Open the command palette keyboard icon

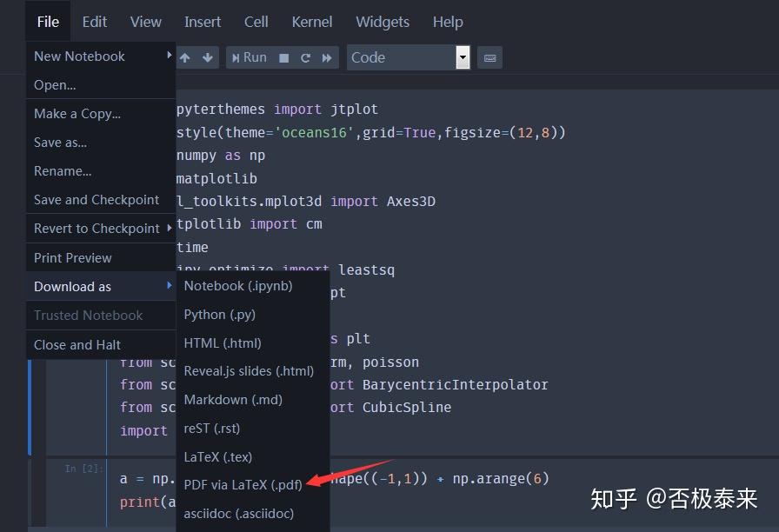[489, 57]
